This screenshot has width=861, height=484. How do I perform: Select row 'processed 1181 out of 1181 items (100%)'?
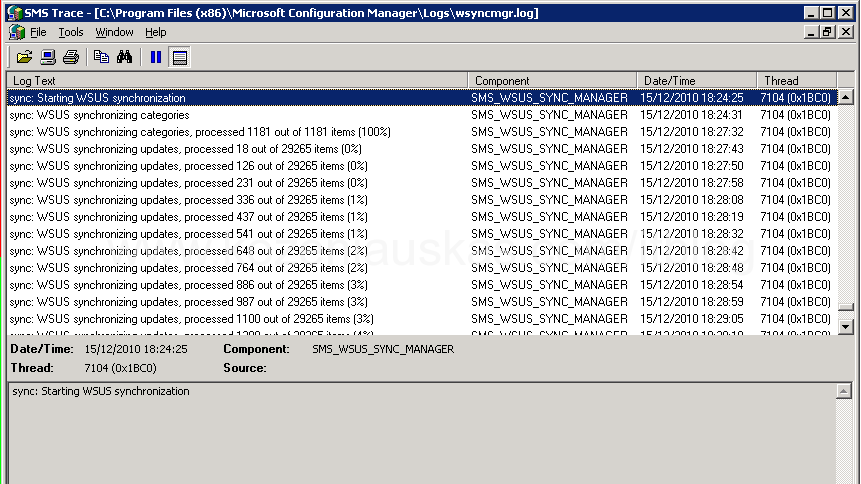click(x=422, y=132)
